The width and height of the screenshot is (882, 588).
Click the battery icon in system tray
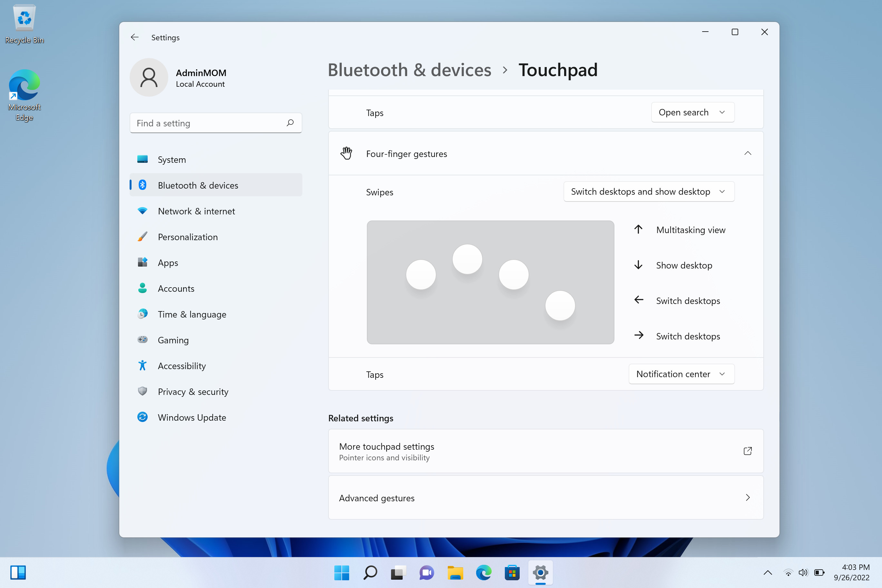tap(819, 573)
